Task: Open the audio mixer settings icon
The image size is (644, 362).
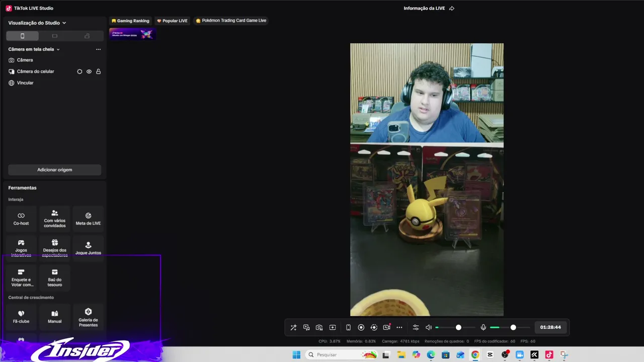Action: pos(416,327)
